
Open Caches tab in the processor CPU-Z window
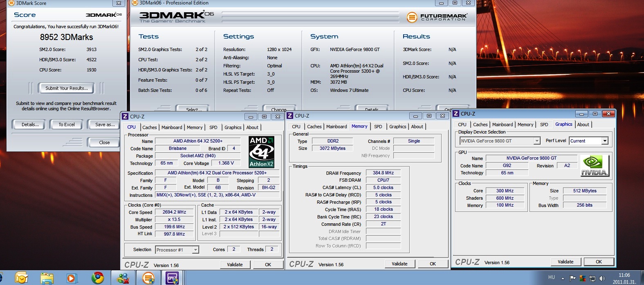tap(150, 127)
